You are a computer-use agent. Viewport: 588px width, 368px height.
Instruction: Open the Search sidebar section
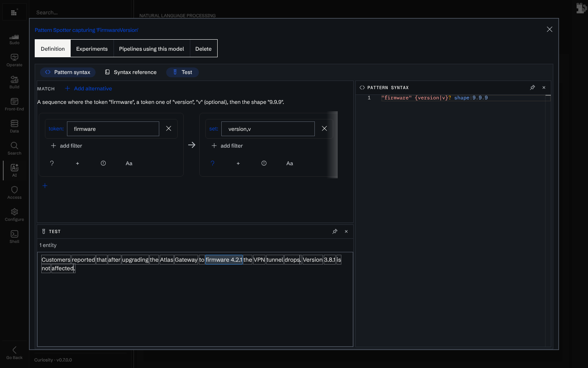(14, 149)
